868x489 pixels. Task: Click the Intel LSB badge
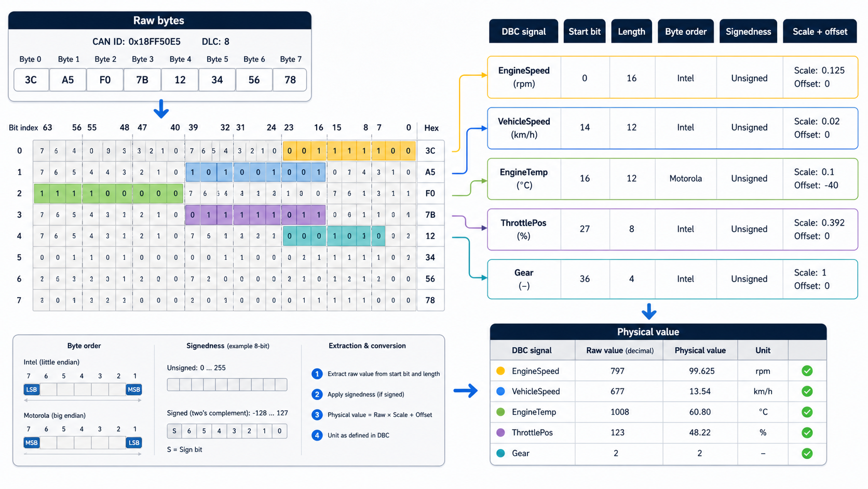pos(32,390)
